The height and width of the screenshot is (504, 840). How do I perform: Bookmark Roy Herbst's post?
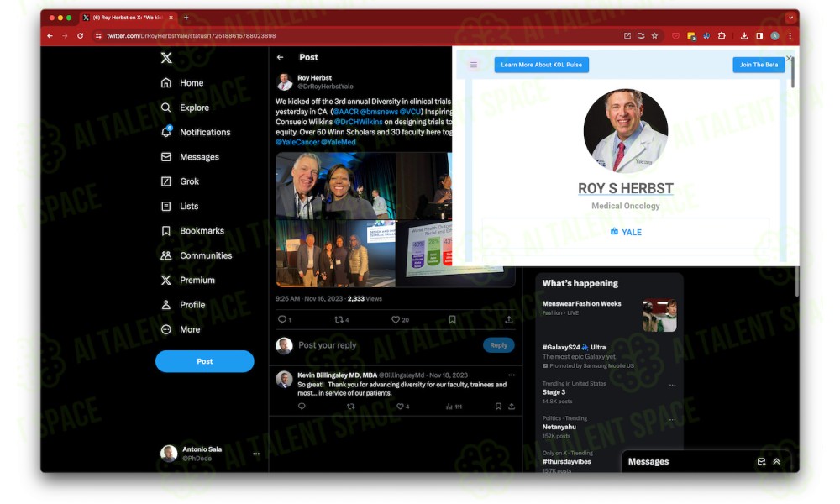coord(452,320)
